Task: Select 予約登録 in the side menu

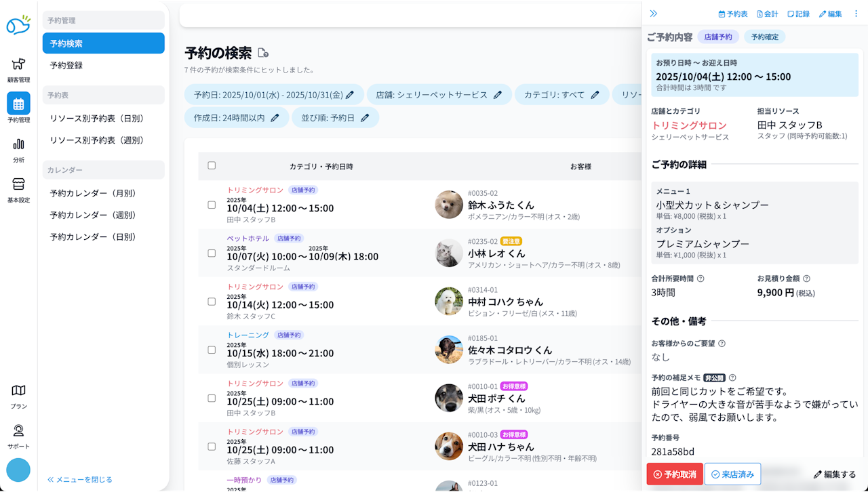Action: (103, 66)
